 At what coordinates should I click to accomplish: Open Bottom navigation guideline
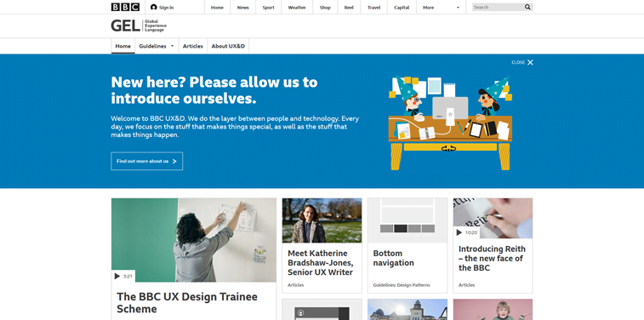click(394, 258)
